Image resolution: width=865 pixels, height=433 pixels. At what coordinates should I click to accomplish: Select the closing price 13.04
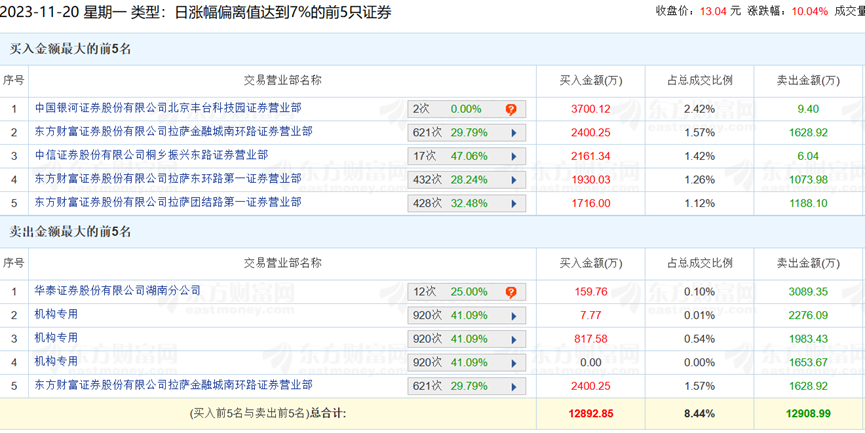pos(714,11)
